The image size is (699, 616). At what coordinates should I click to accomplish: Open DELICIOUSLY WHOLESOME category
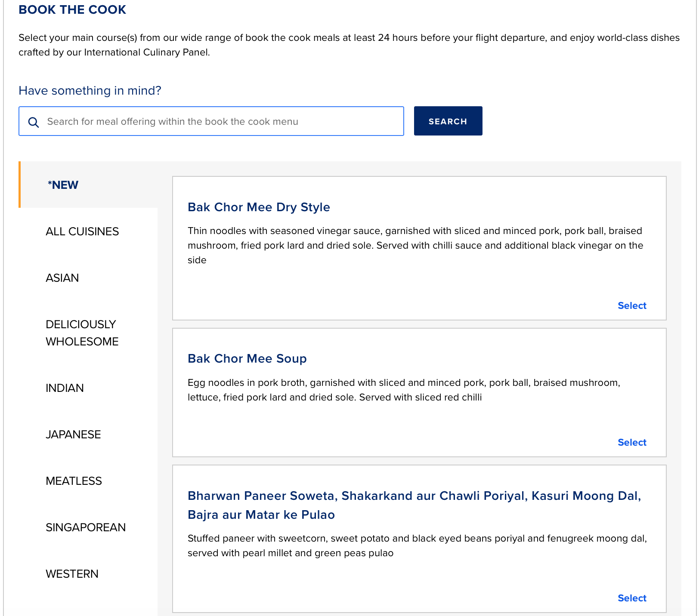pyautogui.click(x=82, y=333)
